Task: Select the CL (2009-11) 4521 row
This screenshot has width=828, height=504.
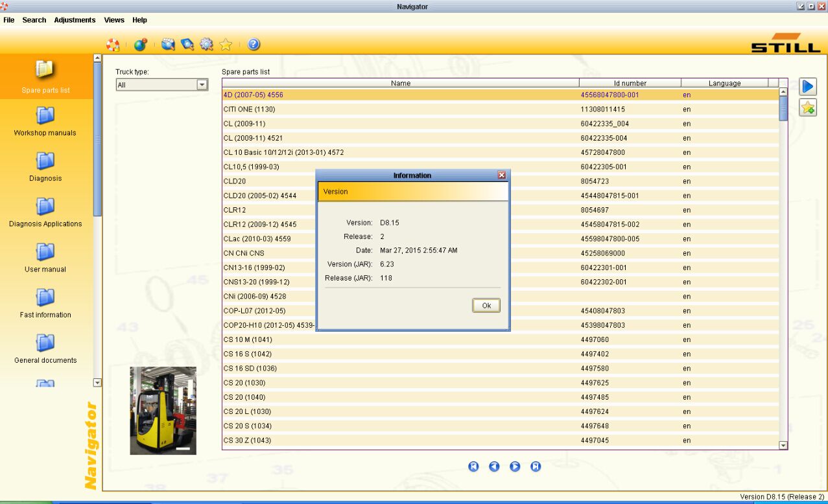Action: (500, 138)
